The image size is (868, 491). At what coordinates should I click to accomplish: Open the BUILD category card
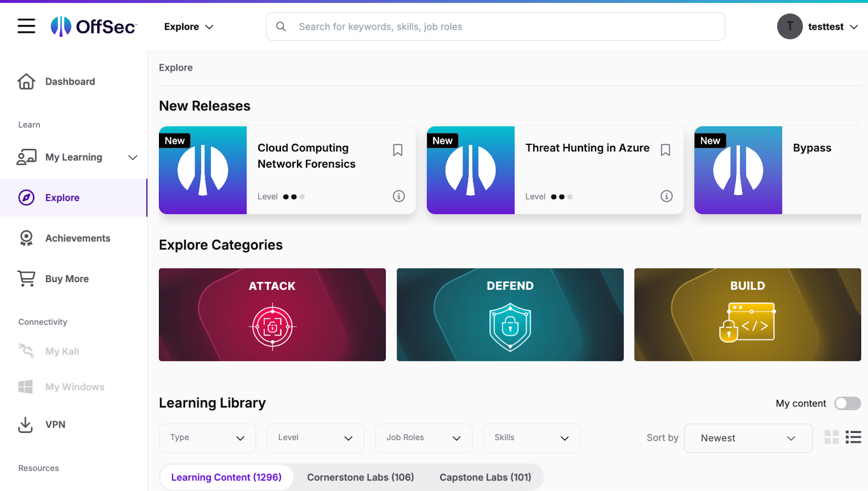coord(748,315)
